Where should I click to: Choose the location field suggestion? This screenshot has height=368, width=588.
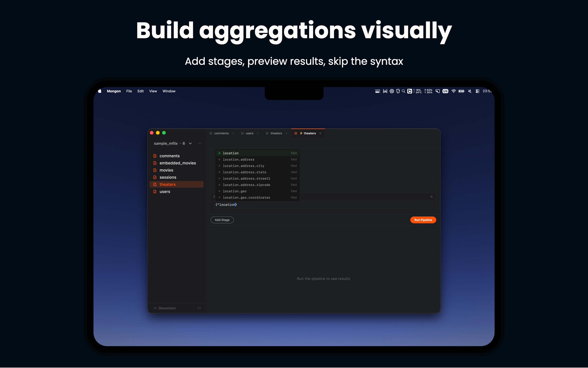[257, 153]
